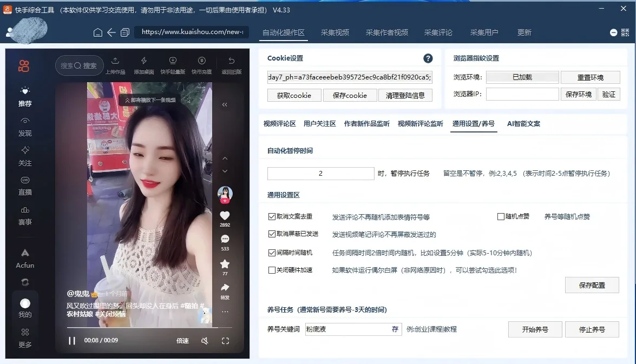The width and height of the screenshot is (636, 364).
Task: Enable 随机点赞 checkbox
Action: [501, 217]
